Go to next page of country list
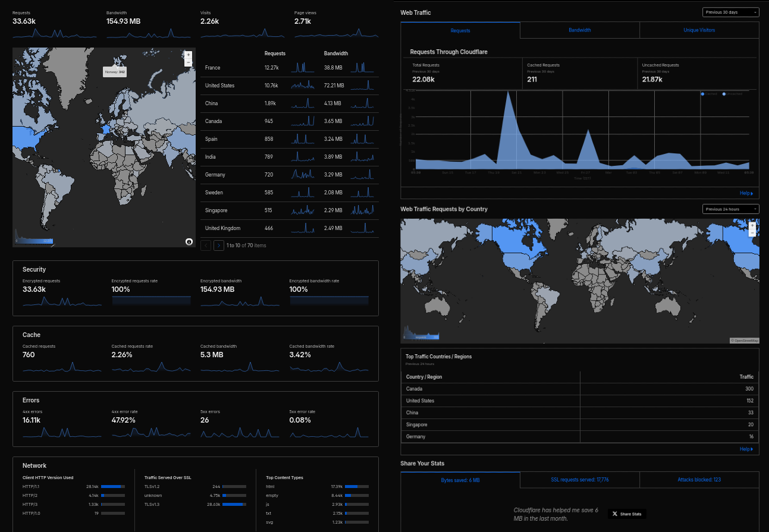Image resolution: width=769 pixels, height=532 pixels. click(x=219, y=245)
